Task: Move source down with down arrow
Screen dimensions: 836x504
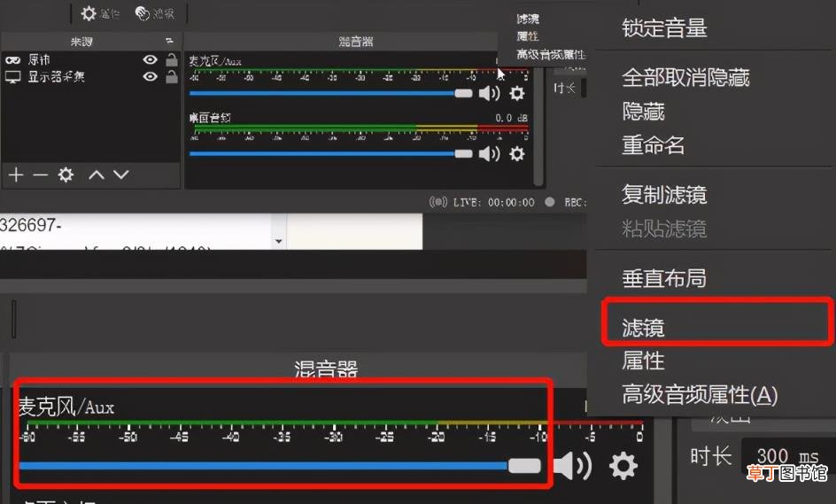Action: point(121,174)
